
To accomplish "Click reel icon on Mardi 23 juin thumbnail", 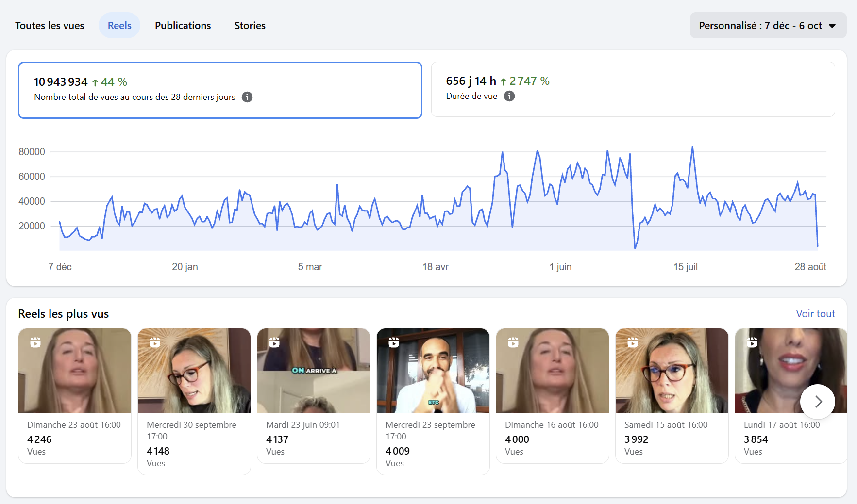I will pos(274,342).
